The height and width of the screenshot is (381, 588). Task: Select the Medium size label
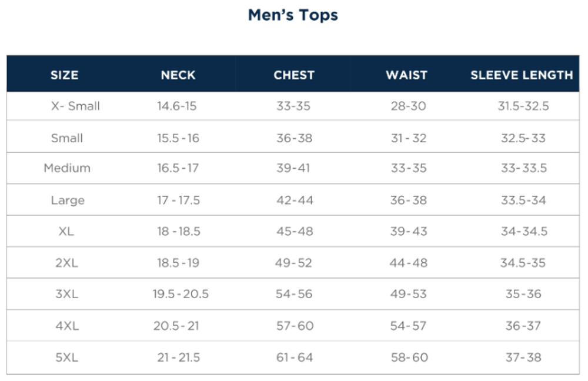pos(67,168)
